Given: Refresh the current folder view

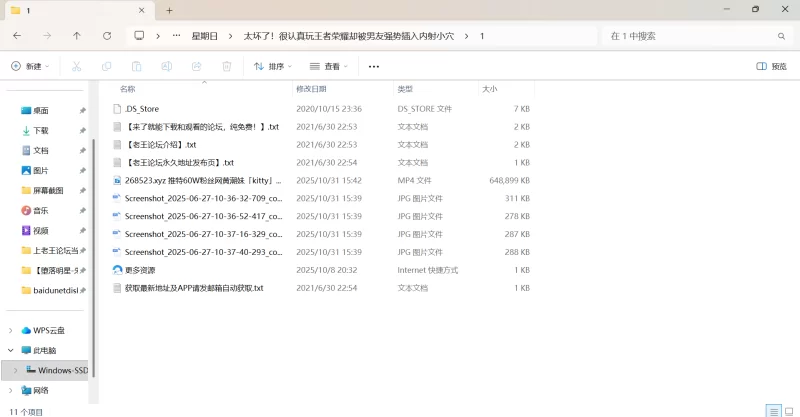Looking at the screenshot, I should (x=107, y=35).
